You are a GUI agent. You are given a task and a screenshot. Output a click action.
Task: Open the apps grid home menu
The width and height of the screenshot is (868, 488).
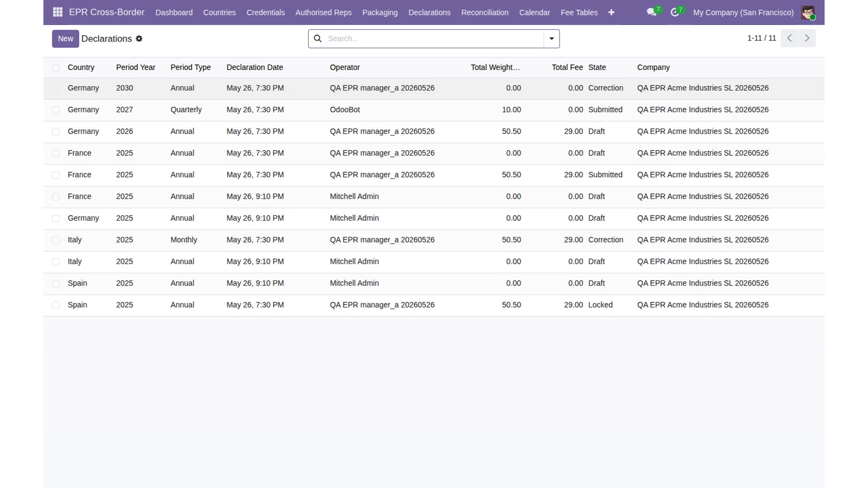[57, 12]
